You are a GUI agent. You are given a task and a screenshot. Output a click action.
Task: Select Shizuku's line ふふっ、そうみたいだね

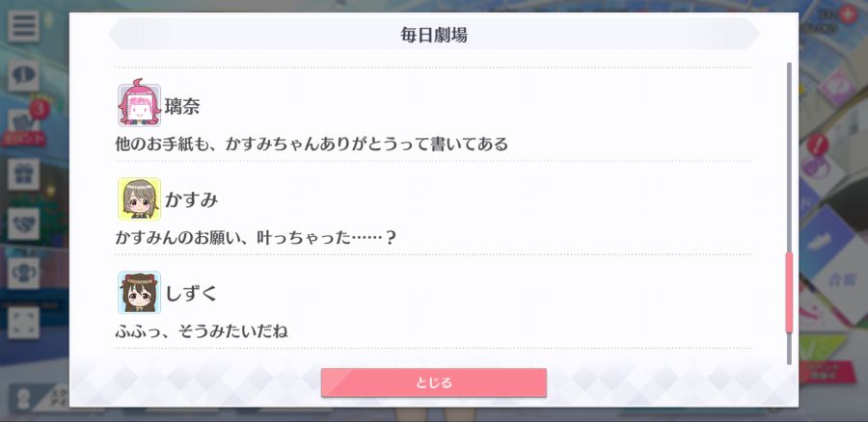[201, 331]
